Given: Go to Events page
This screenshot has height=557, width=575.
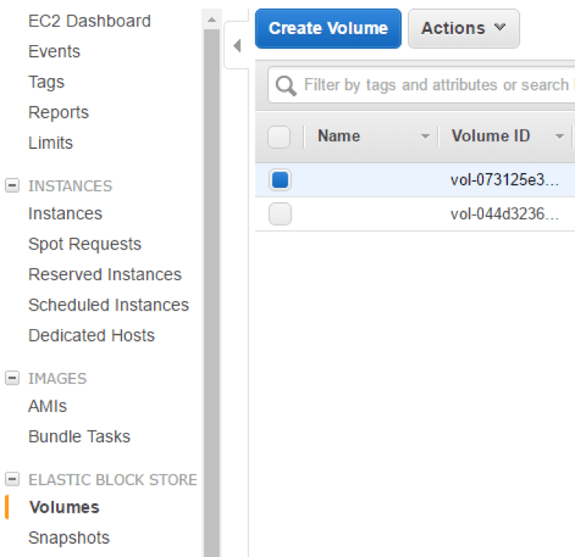Looking at the screenshot, I should tap(54, 51).
